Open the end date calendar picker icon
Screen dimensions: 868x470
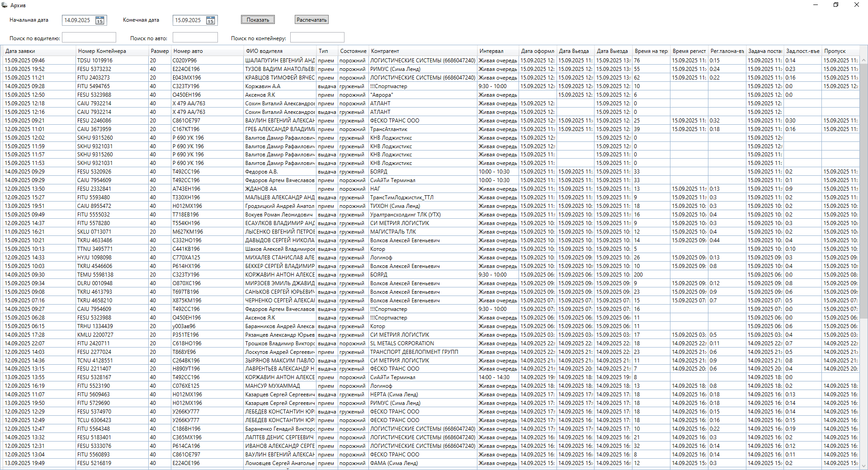[x=211, y=20]
